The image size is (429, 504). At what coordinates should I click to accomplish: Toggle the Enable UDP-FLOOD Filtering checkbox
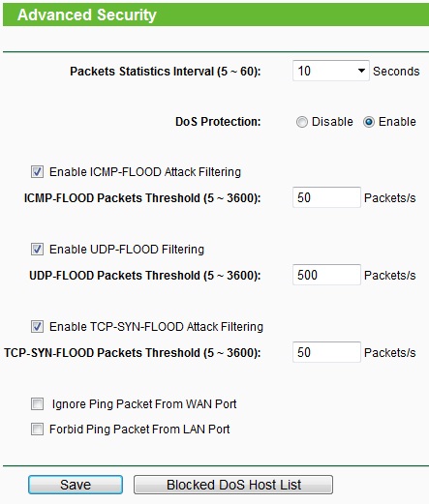[37, 250]
